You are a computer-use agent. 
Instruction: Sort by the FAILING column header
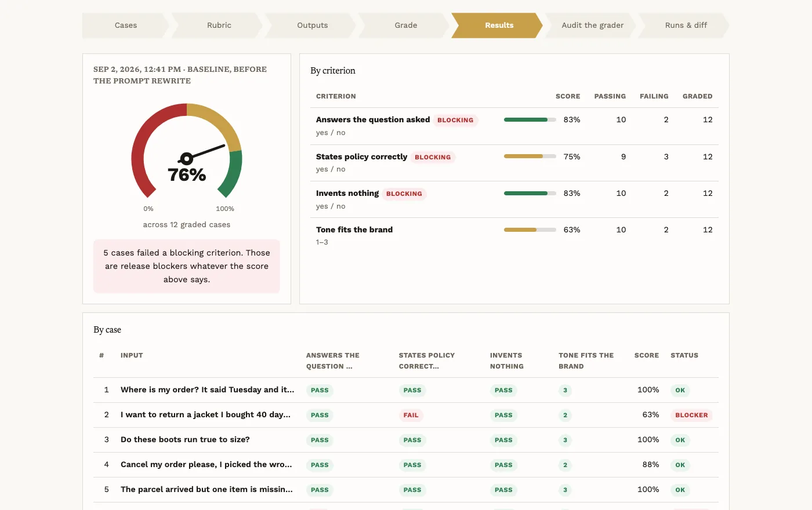(x=654, y=96)
